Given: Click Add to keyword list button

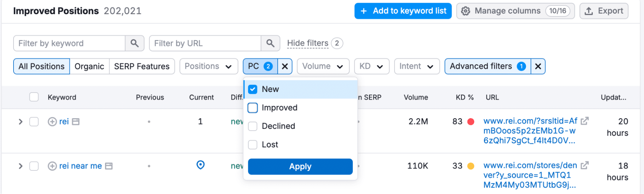Looking at the screenshot, I should pos(403,11).
